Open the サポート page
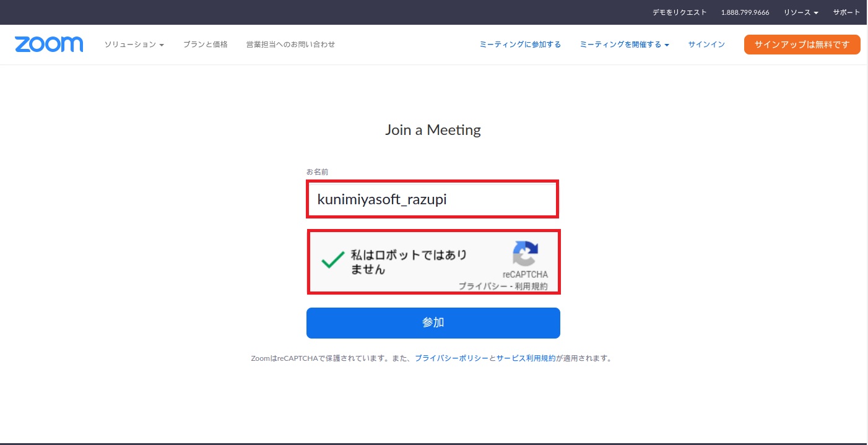This screenshot has height=445, width=868. click(846, 12)
